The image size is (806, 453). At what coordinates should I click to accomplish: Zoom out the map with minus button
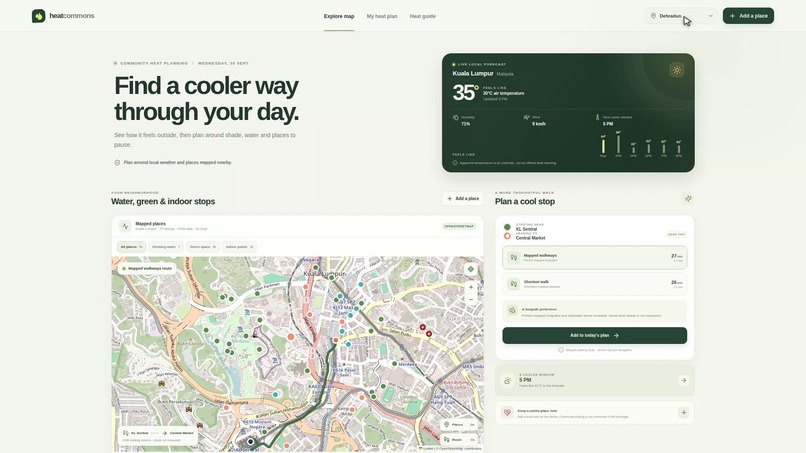pos(470,299)
